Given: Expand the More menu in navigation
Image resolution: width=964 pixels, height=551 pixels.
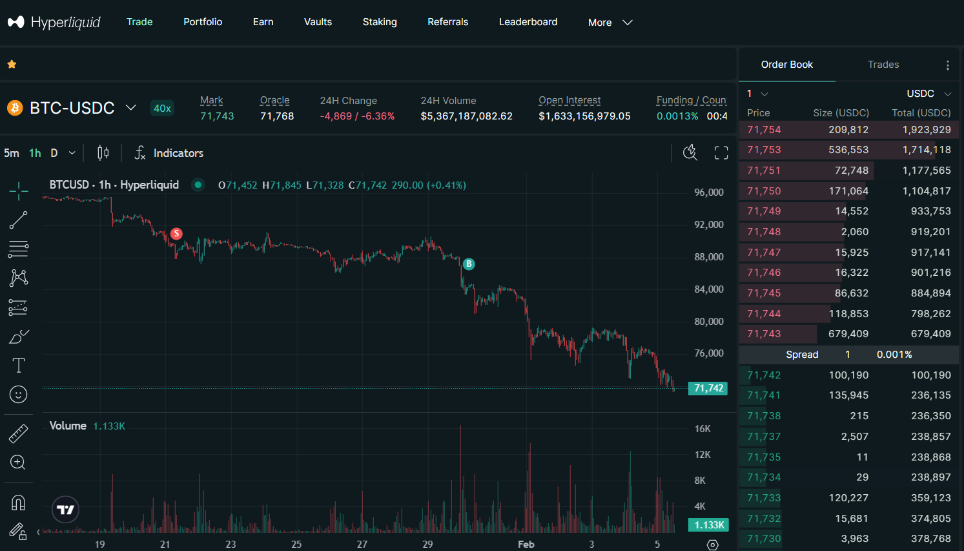Looking at the screenshot, I should pos(610,22).
